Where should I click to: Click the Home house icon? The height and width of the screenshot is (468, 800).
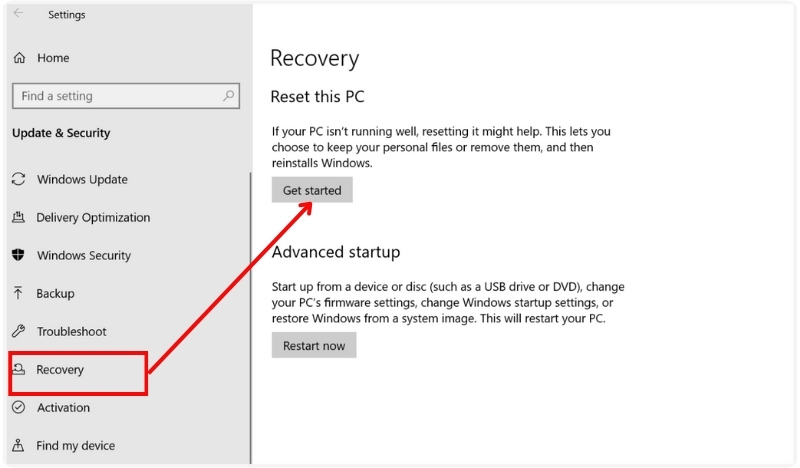(x=19, y=58)
